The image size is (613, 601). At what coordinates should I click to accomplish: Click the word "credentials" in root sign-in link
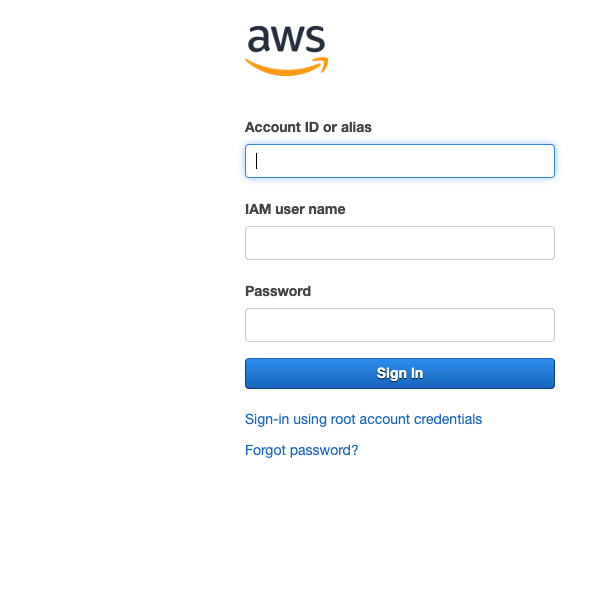tap(448, 419)
